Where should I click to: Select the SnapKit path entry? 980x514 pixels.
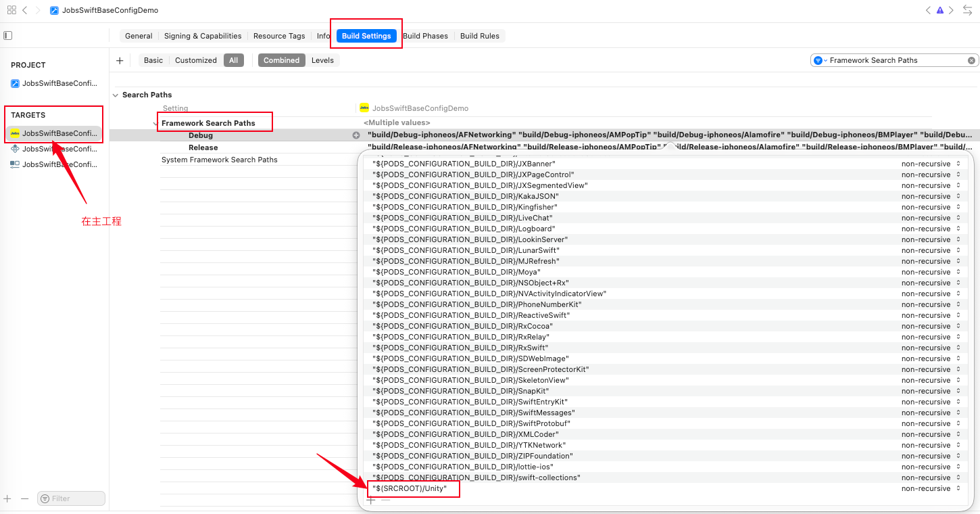[460, 391]
